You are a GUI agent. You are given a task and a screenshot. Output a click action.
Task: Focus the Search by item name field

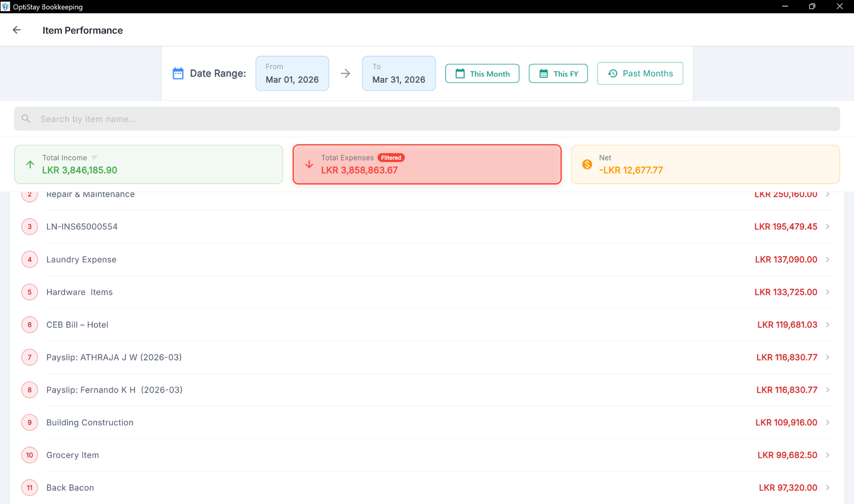[x=427, y=118]
